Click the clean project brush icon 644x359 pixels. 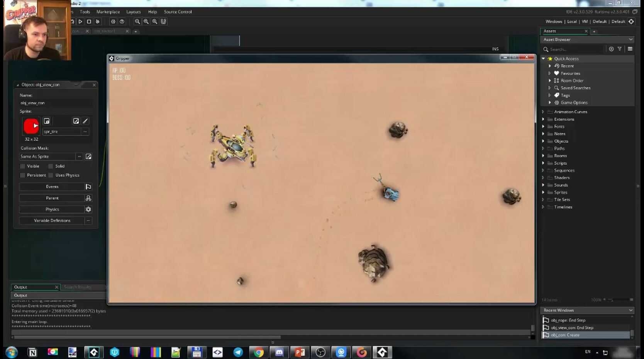tap(98, 22)
